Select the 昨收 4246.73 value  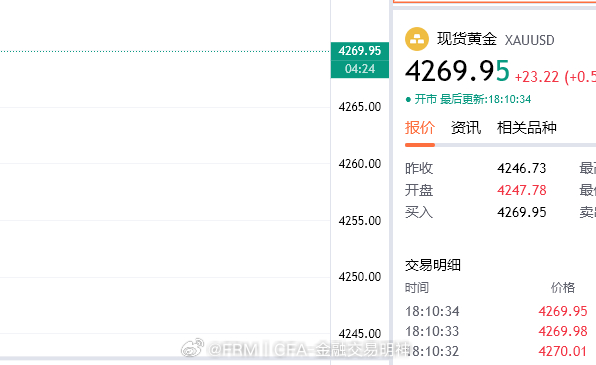(522, 168)
